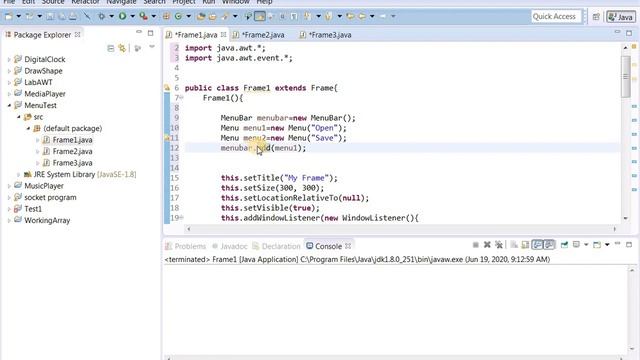This screenshot has width=640, height=360.
Task: Open the Javadoc tab
Action: coord(230,246)
